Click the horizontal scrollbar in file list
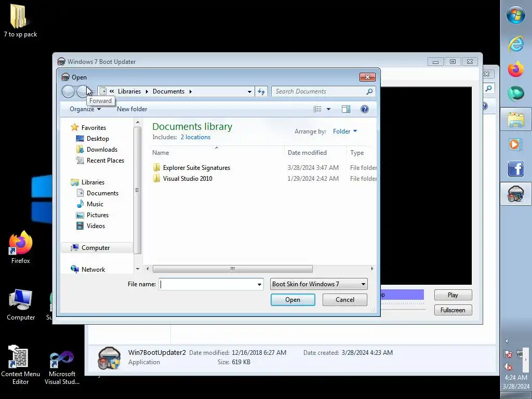This screenshot has height=399, width=532. pos(232,269)
